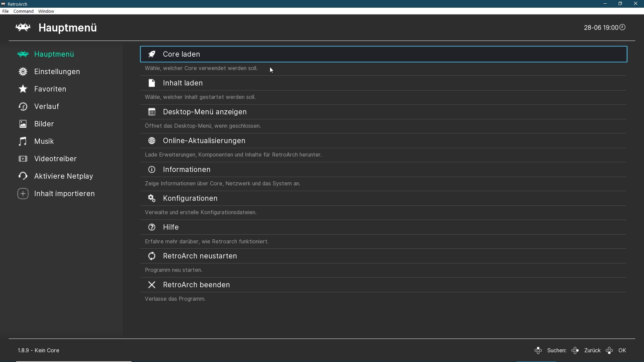Click the OK label in footer

coord(623,351)
